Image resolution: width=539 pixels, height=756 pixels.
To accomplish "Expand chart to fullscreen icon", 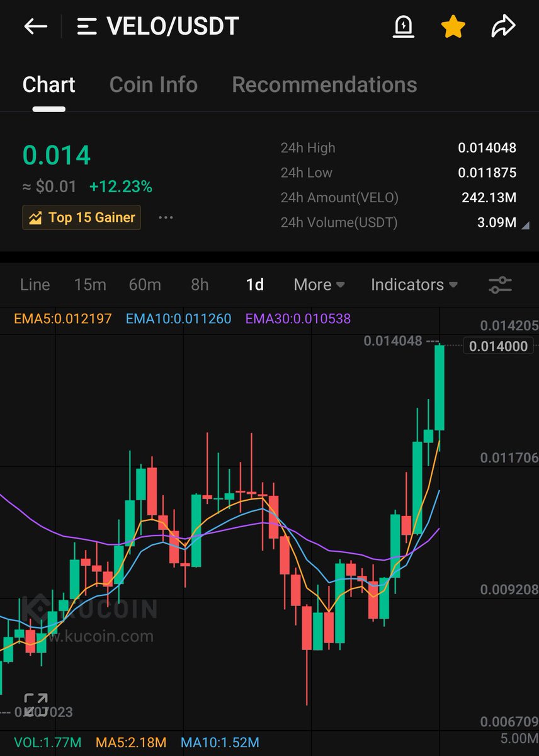I will (x=36, y=705).
